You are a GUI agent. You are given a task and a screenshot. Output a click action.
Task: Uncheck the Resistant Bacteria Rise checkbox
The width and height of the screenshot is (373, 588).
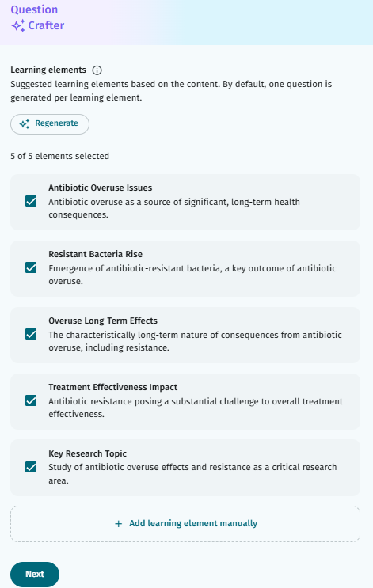[x=31, y=267]
